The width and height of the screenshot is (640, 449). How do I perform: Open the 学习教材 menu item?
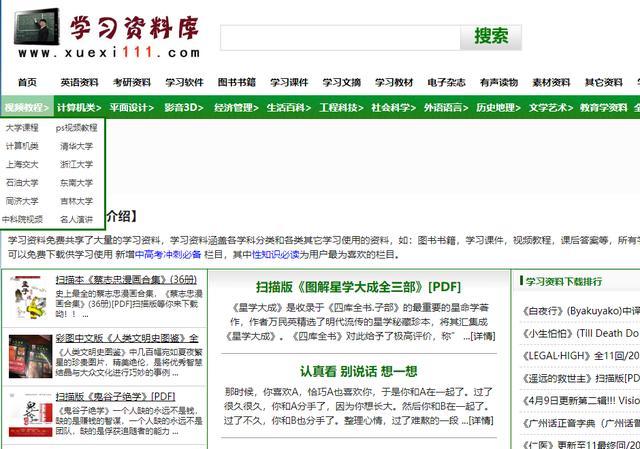(394, 82)
